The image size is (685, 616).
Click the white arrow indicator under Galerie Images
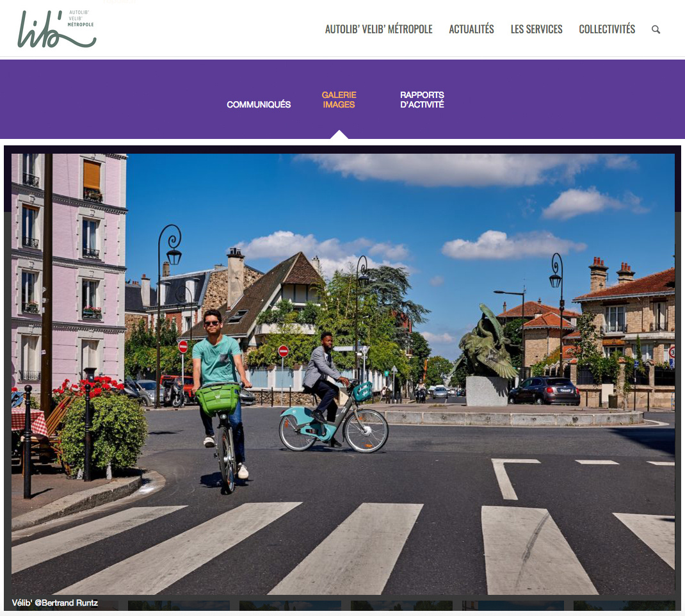coord(339,134)
